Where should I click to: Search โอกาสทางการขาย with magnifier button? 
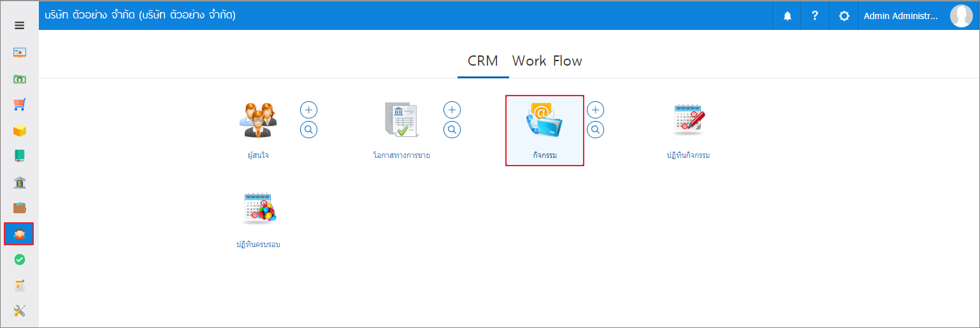click(x=452, y=130)
